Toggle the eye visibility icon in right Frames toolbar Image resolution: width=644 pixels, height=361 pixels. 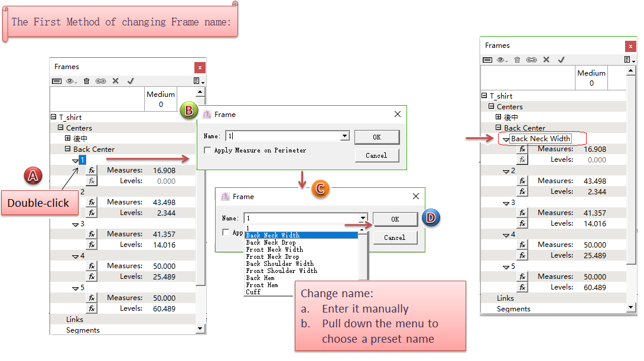[x=502, y=60]
